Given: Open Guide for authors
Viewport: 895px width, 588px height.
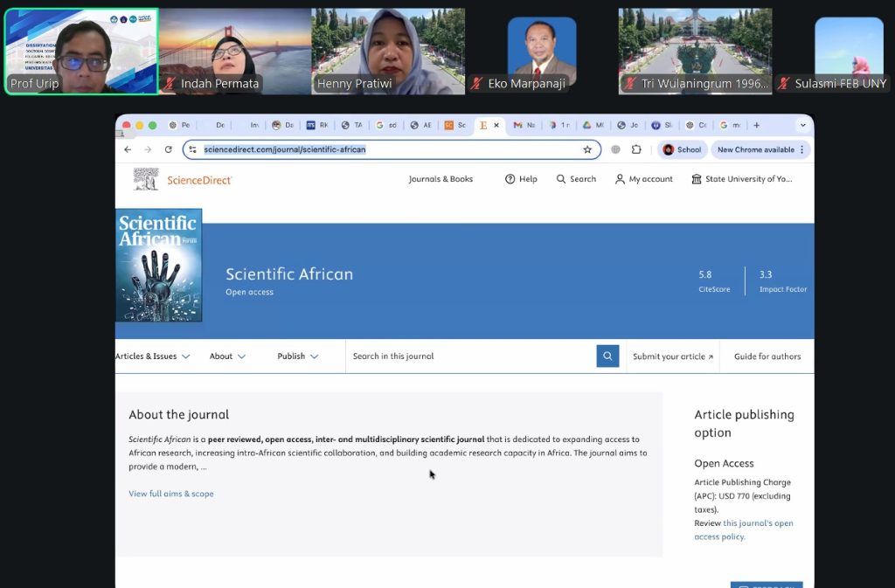Looking at the screenshot, I should click(767, 356).
